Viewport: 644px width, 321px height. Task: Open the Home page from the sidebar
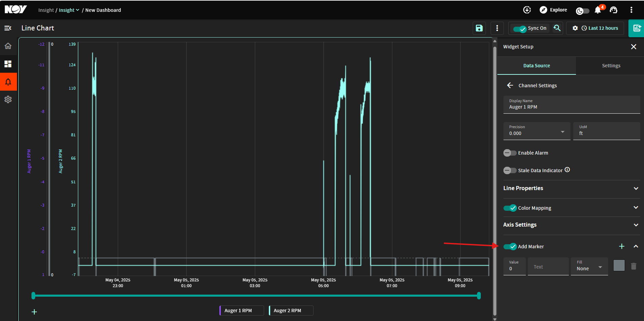(8, 46)
